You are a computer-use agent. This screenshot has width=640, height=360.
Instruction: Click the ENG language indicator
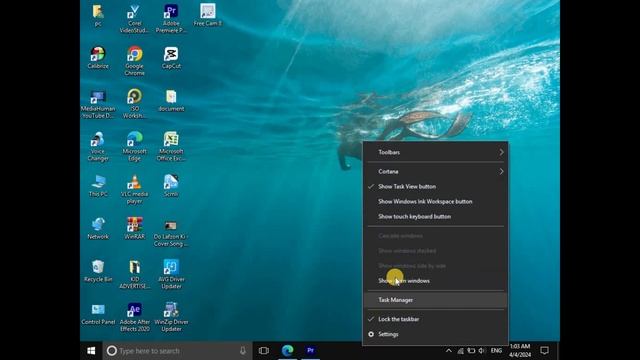tap(496, 351)
